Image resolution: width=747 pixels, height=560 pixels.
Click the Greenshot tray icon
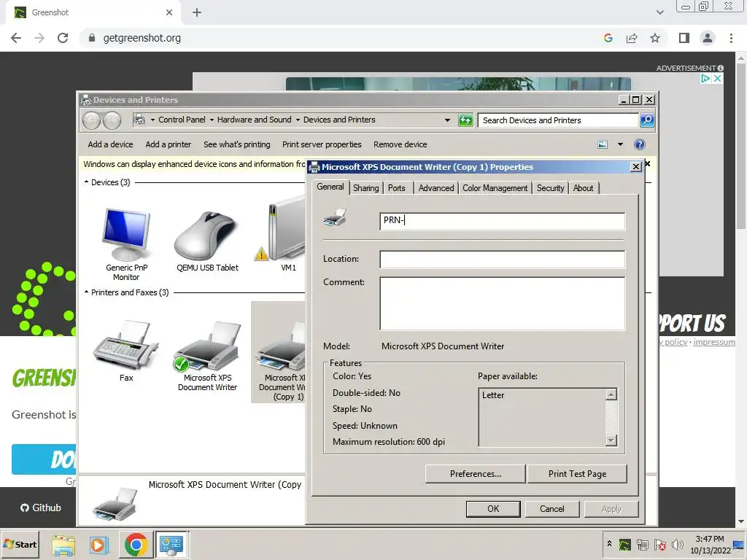pos(624,545)
